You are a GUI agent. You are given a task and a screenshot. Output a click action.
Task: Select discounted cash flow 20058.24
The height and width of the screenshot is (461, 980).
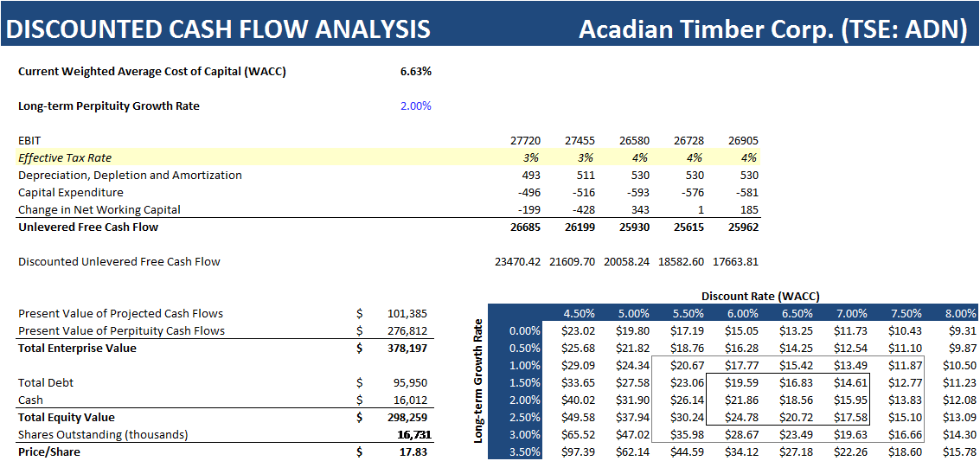click(x=627, y=262)
